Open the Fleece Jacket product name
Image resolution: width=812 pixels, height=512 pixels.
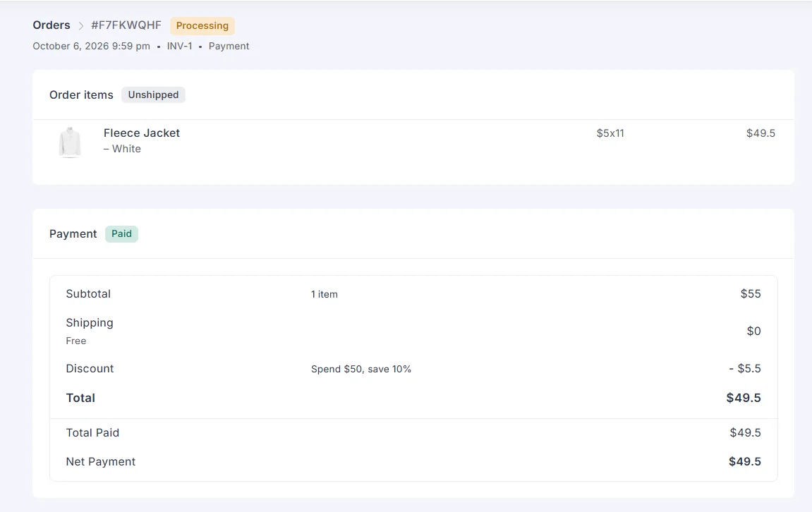(141, 133)
